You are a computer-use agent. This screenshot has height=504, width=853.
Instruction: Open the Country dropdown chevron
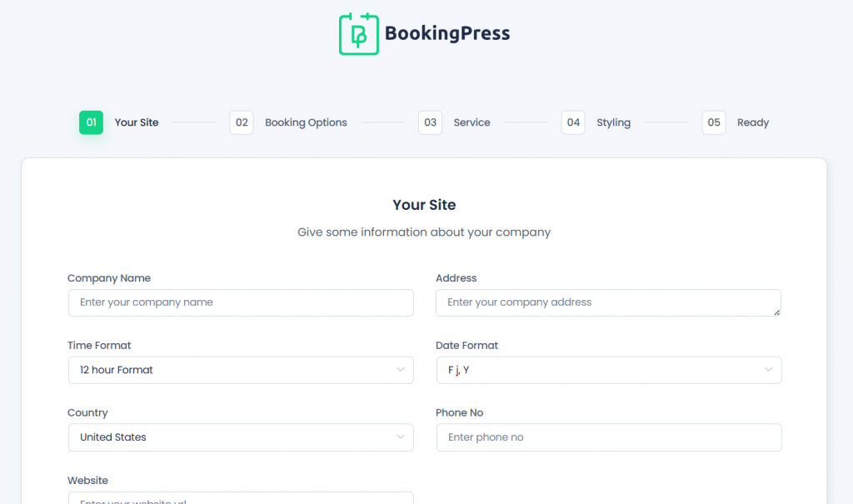(402, 437)
